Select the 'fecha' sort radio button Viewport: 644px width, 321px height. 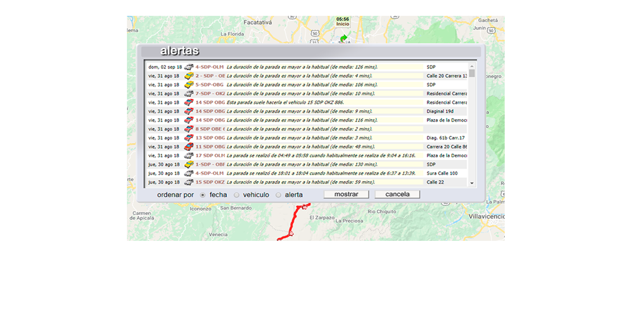tap(202, 195)
